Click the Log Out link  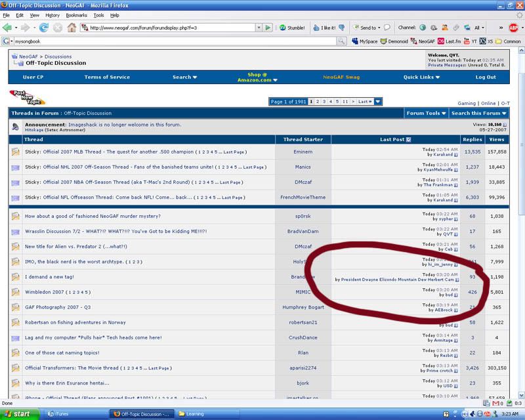click(486, 77)
